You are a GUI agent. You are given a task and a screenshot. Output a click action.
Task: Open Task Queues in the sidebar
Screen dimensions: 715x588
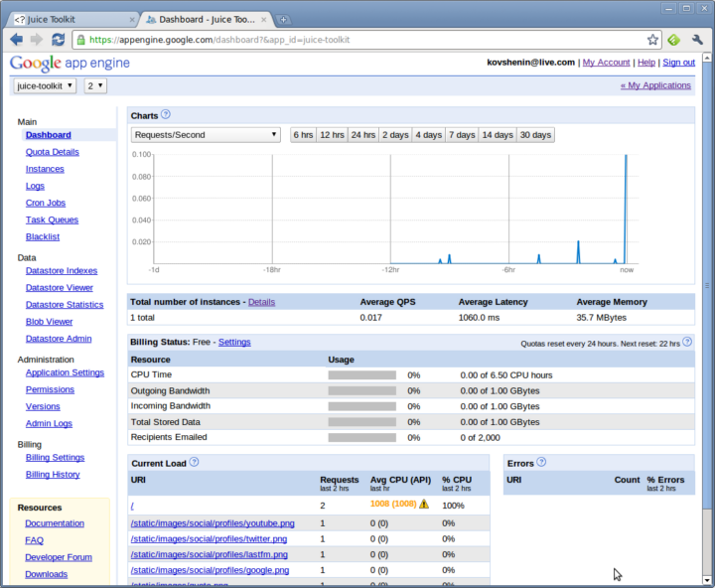pos(52,220)
